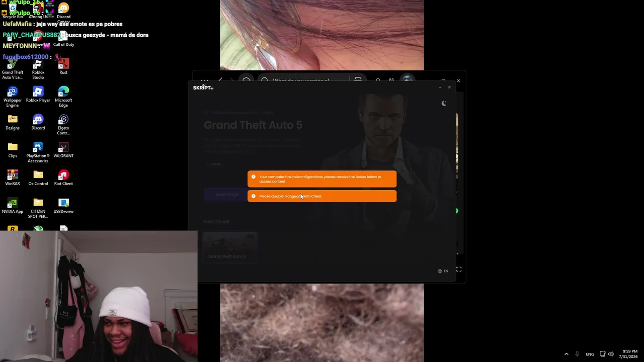
Task: Launch Microsoft Edge from the desktop
Action: 63,97
